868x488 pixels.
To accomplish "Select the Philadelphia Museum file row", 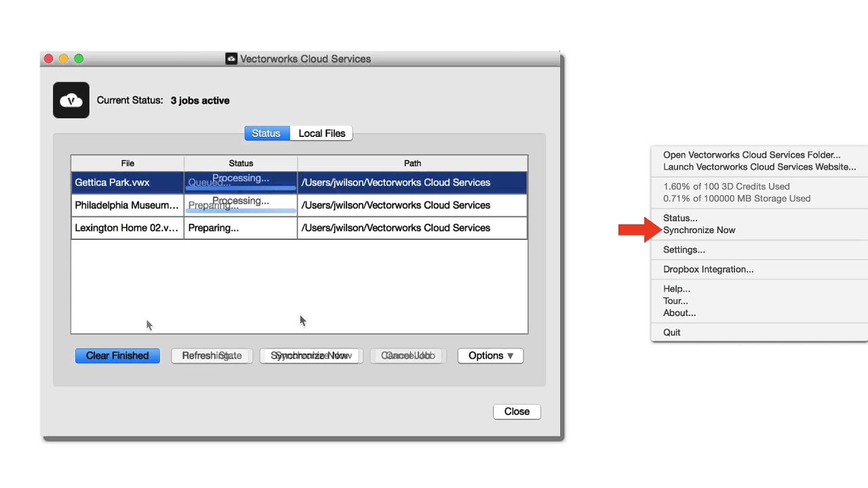I will point(299,205).
